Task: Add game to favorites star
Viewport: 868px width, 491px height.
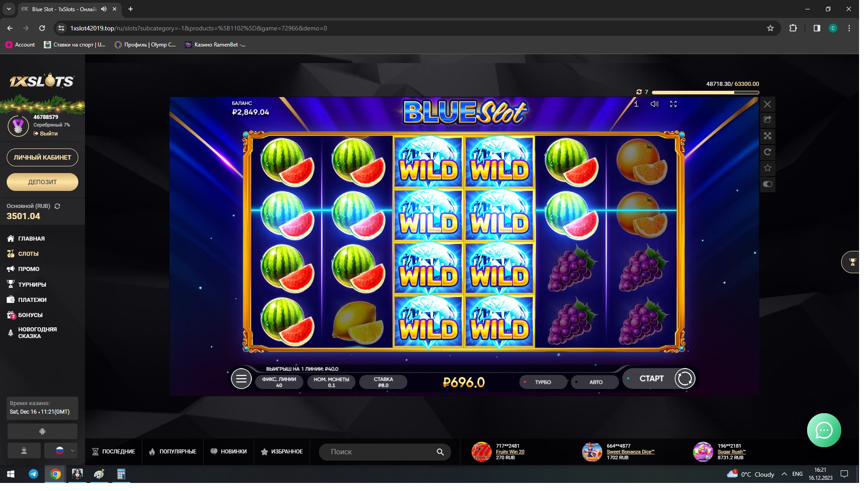Action: (767, 168)
